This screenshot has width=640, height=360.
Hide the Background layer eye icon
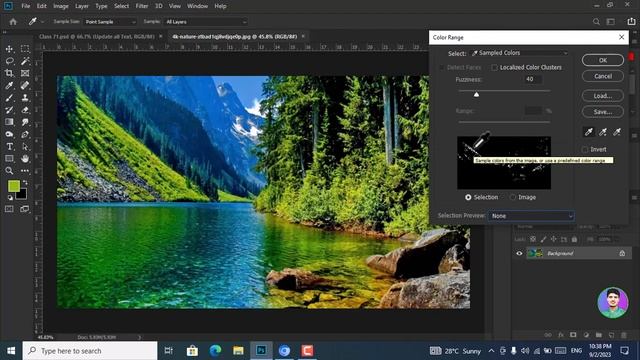point(519,253)
